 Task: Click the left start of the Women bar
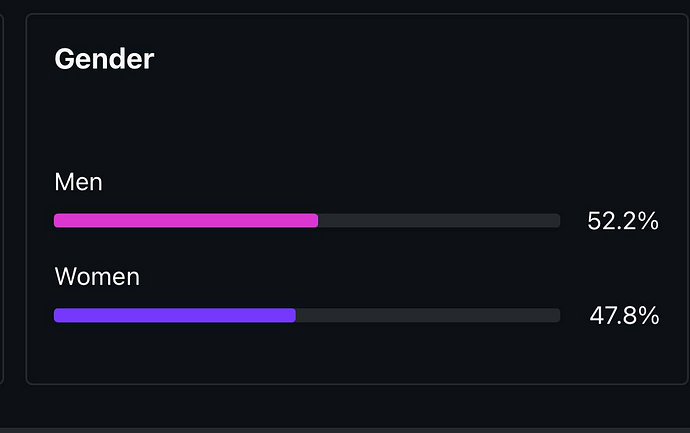click(57, 315)
